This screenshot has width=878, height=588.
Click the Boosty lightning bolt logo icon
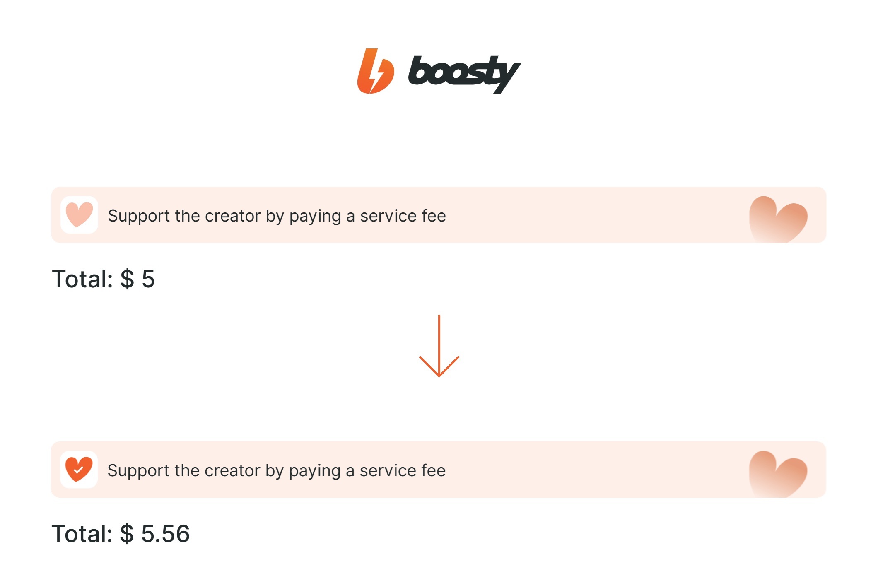point(375,71)
